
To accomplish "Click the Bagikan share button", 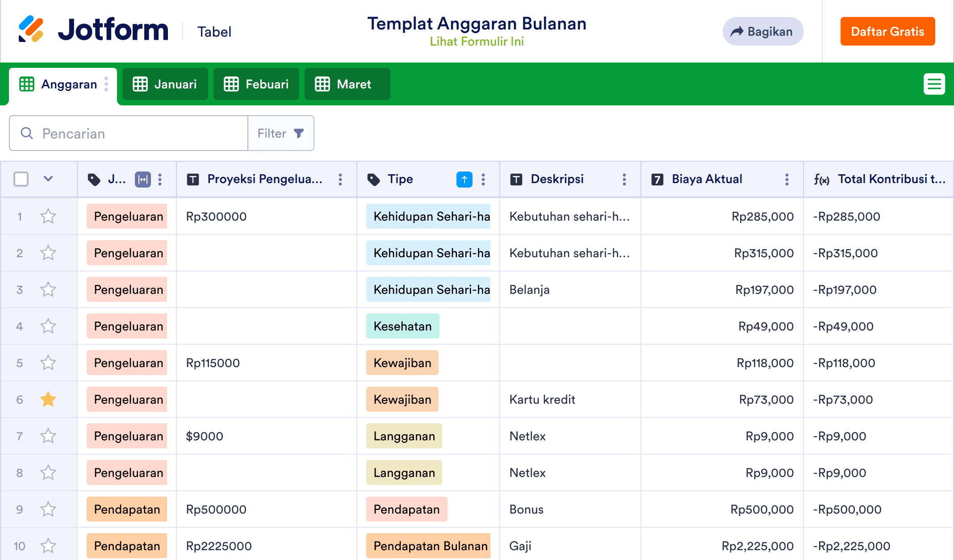I will coord(763,31).
